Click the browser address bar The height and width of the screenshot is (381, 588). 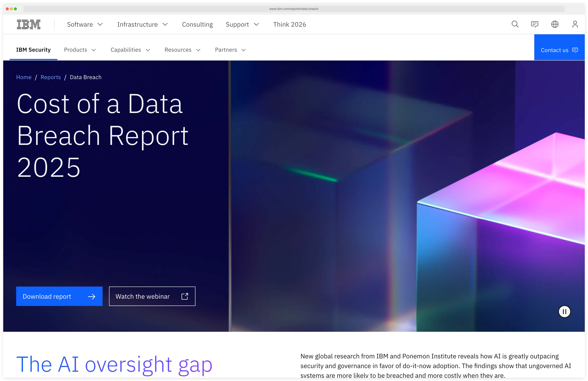294,9
